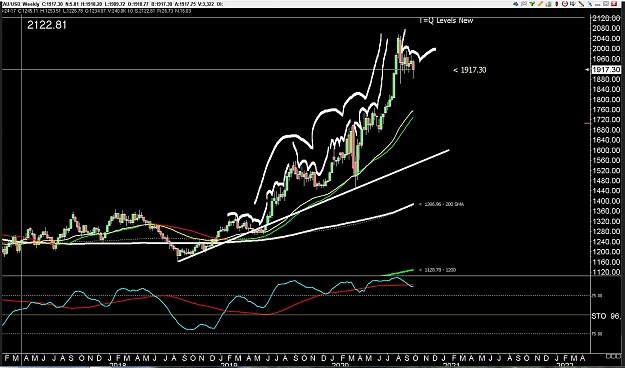The height and width of the screenshot is (368, 625).
Task: Minimize the chart window
Action: click(x=597, y=4)
